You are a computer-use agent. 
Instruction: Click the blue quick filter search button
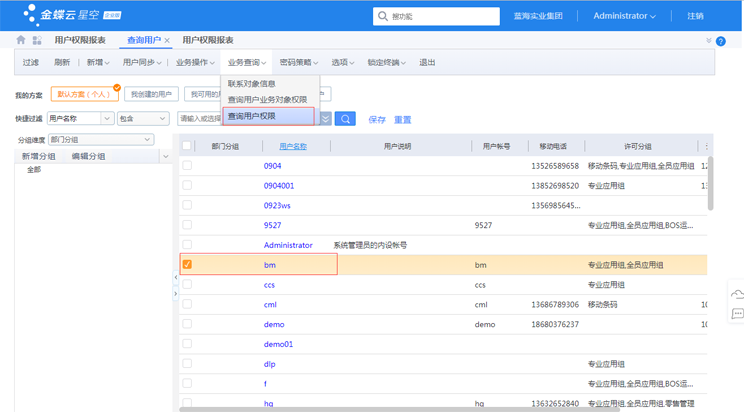pos(345,119)
